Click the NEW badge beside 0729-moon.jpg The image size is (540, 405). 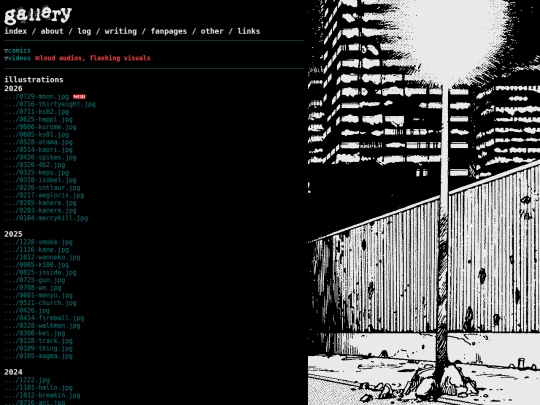(79, 97)
